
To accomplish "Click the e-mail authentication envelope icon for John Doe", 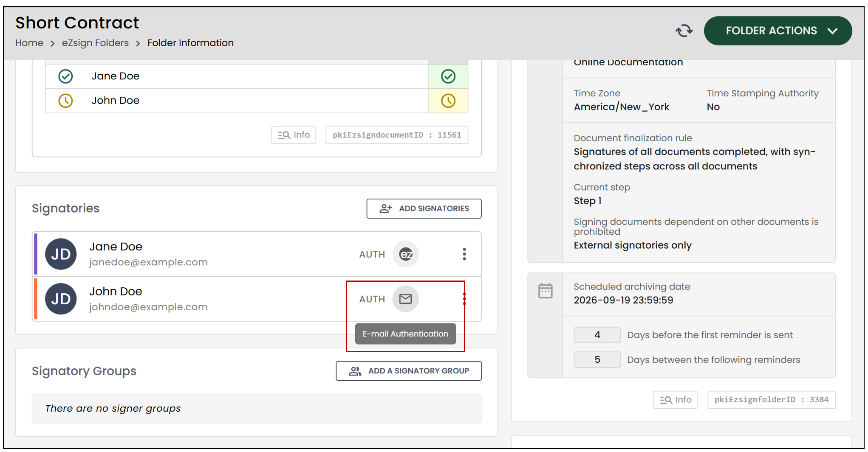I will [x=405, y=299].
